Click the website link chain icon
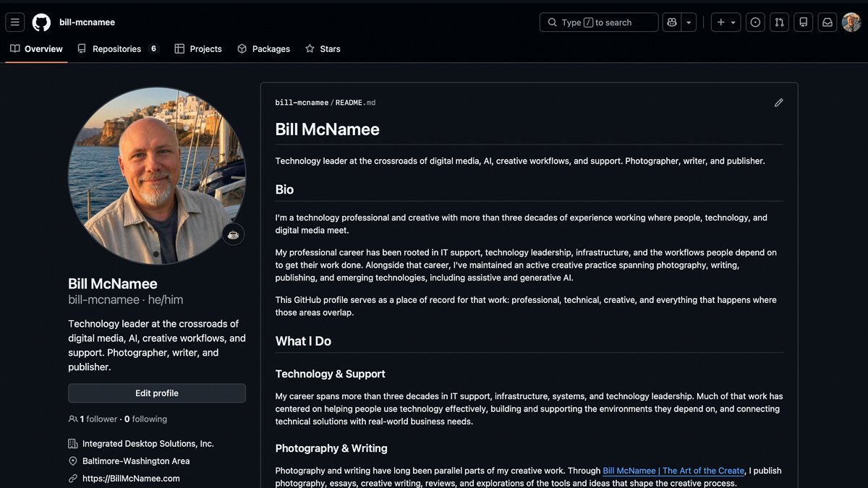The width and height of the screenshot is (868, 488). pos(73,479)
